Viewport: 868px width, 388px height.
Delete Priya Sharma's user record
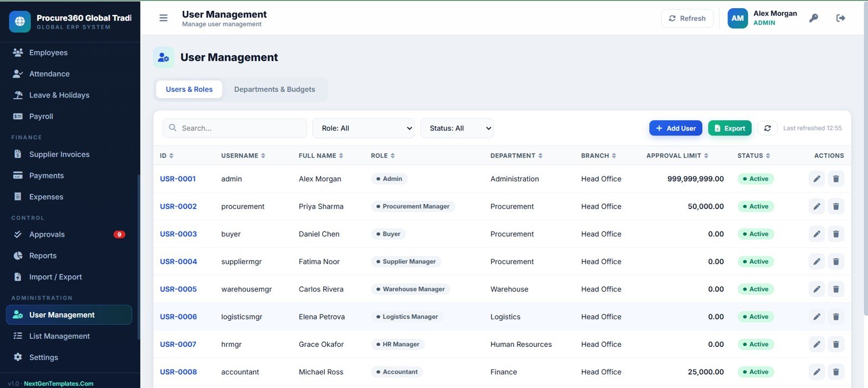836,206
